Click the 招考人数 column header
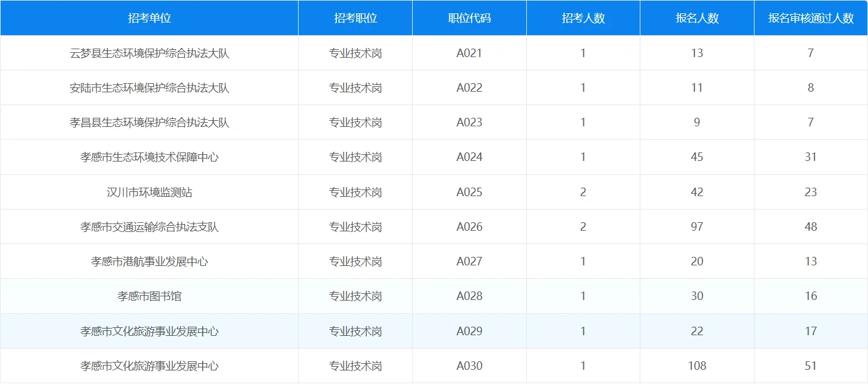The height and width of the screenshot is (385, 868). tap(582, 18)
